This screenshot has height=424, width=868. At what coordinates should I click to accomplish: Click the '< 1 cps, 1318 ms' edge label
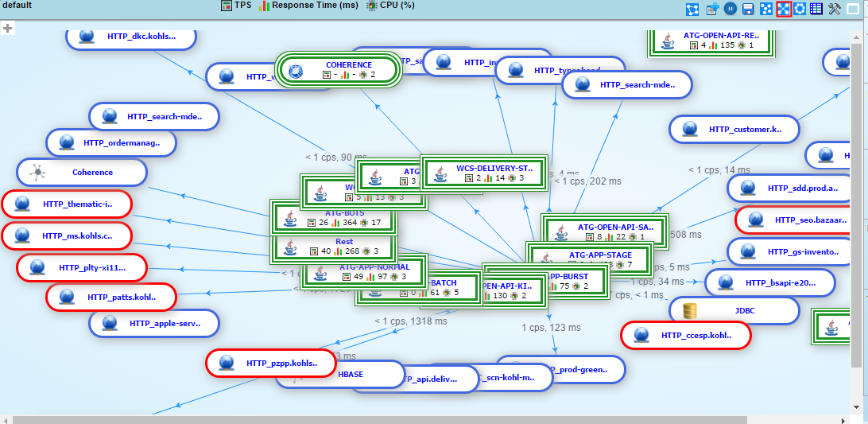[411, 321]
